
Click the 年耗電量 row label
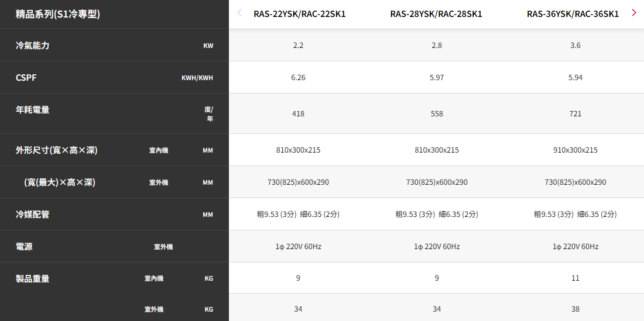[32, 109]
